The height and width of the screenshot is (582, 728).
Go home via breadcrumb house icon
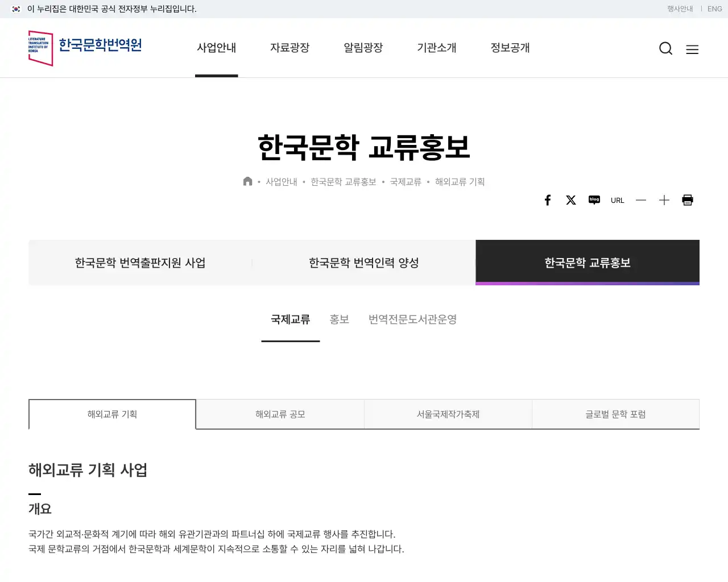(247, 181)
